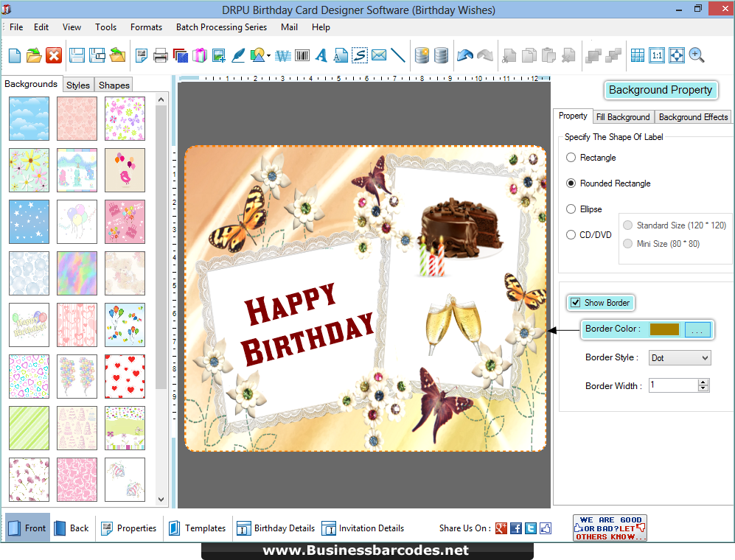735x560 pixels.
Task: Open the File menu
Action: (x=16, y=27)
